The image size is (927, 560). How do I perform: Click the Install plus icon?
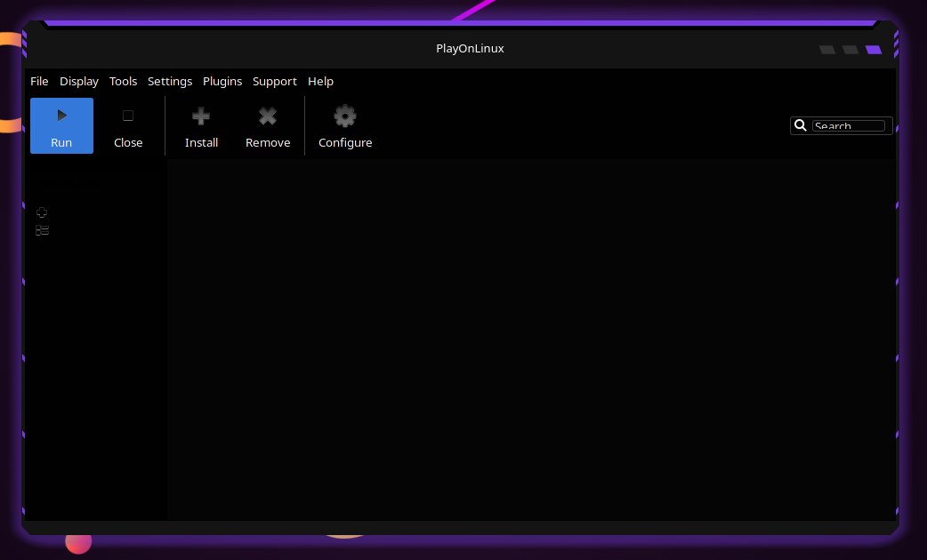click(x=201, y=116)
